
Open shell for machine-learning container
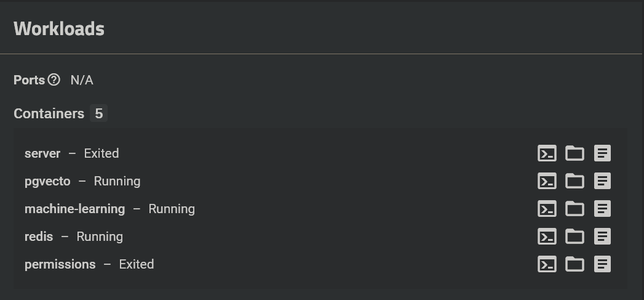tap(547, 209)
